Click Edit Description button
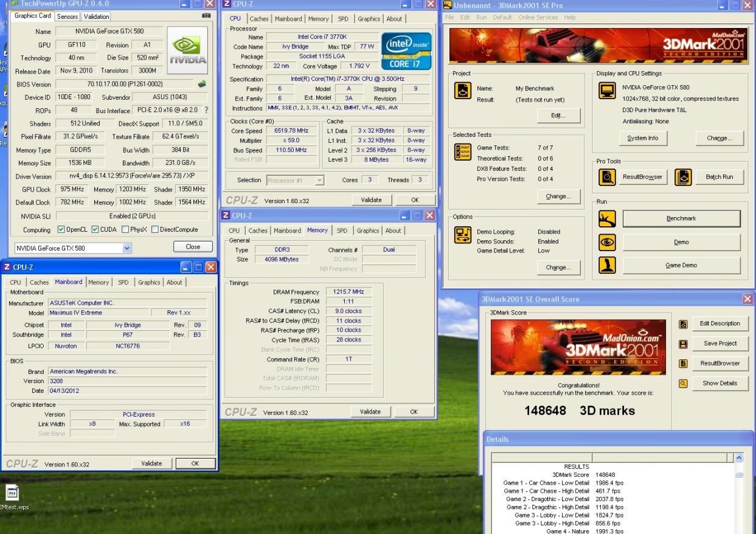The height and width of the screenshot is (534, 756). (720, 324)
